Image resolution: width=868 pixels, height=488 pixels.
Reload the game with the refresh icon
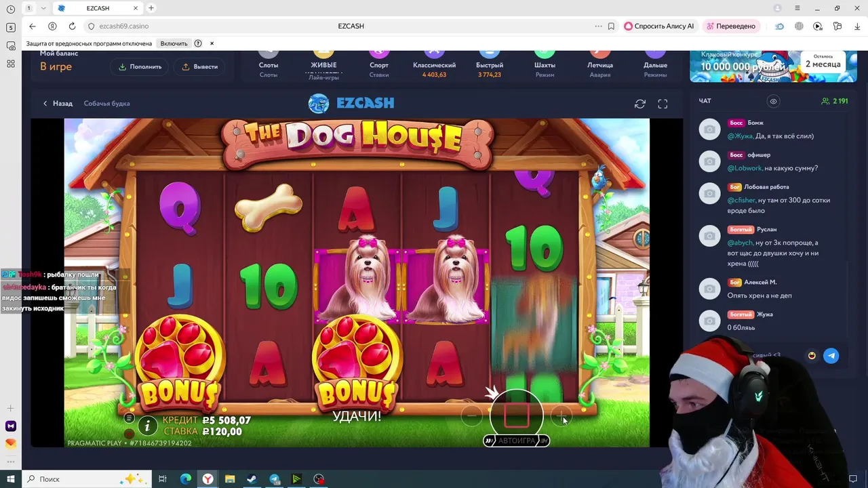point(639,104)
